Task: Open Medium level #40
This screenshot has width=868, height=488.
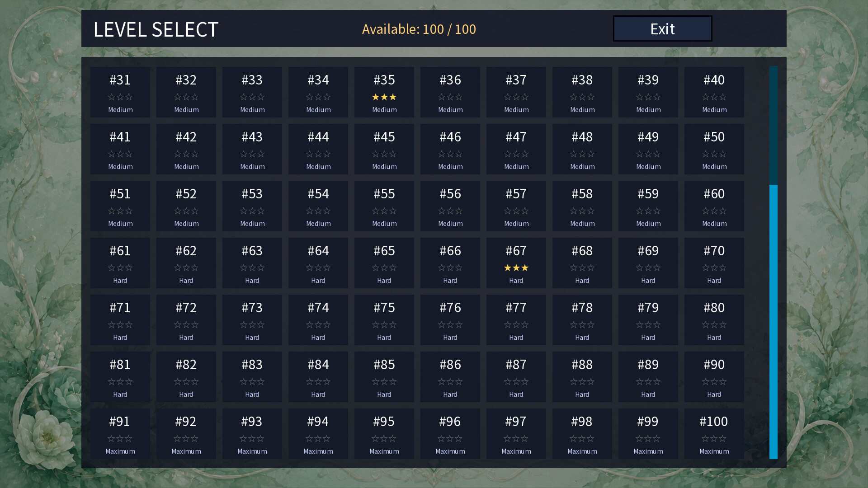Action: pyautogui.click(x=714, y=92)
